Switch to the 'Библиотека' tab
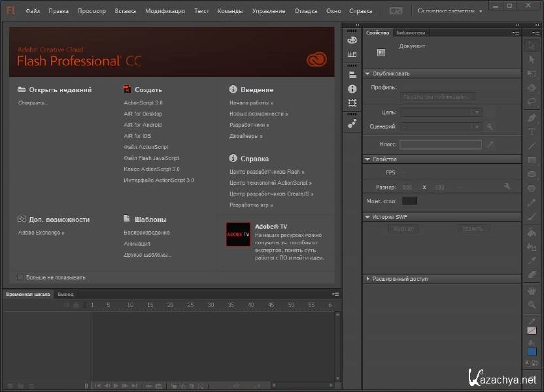This screenshot has height=392, width=544. click(411, 33)
